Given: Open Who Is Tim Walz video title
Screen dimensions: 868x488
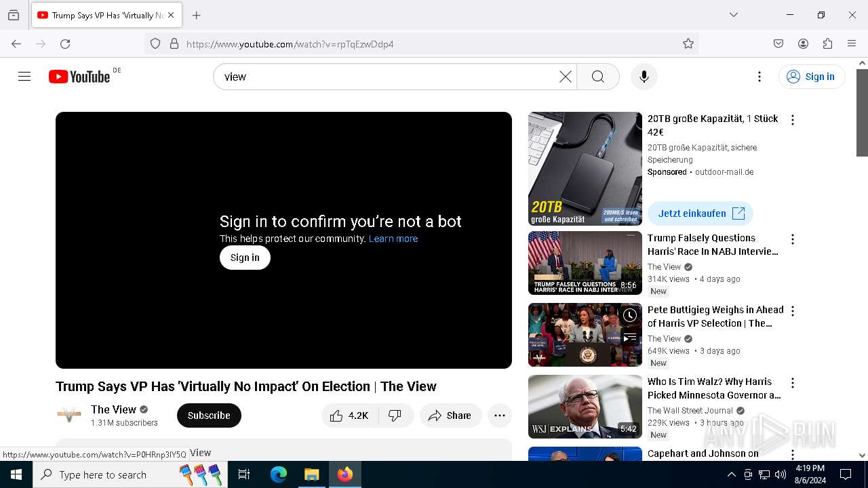Looking at the screenshot, I should (x=714, y=388).
